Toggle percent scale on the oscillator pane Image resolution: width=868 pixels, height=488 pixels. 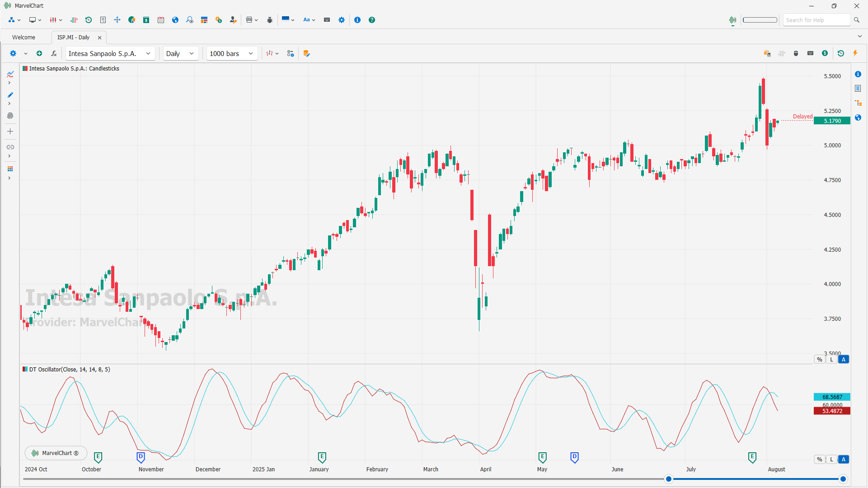[820, 460]
